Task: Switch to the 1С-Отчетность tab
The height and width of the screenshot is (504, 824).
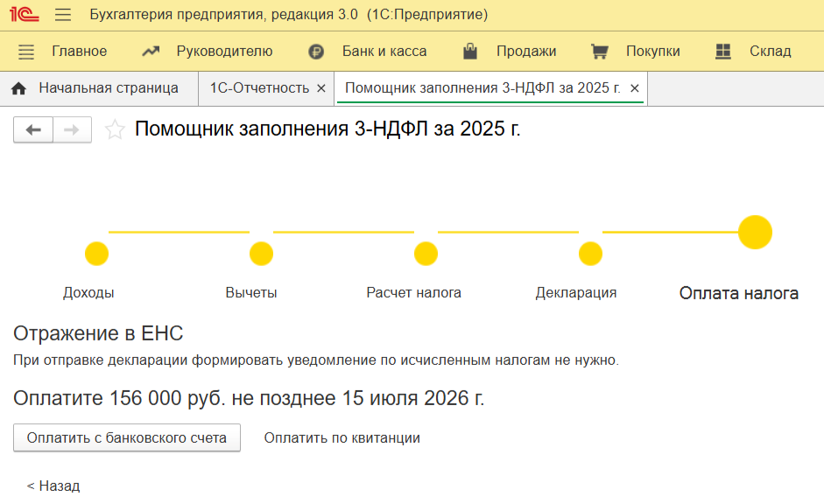Action: pyautogui.click(x=259, y=88)
